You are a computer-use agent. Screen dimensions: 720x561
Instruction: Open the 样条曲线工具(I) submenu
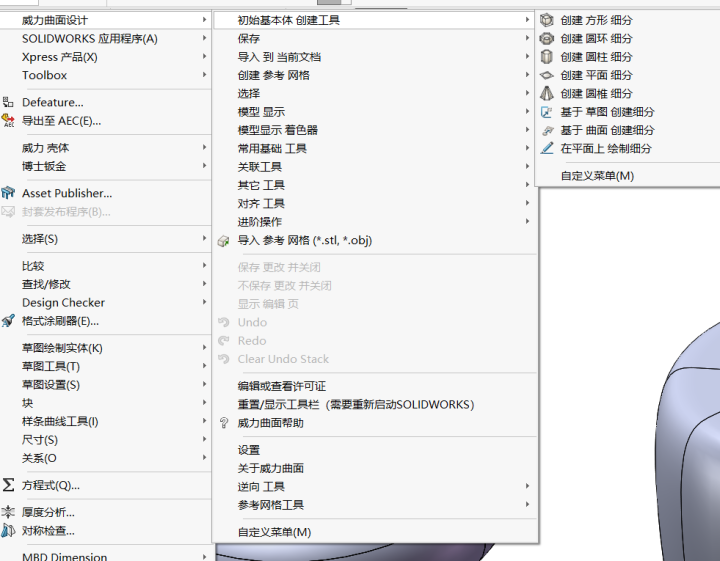[x=105, y=421]
